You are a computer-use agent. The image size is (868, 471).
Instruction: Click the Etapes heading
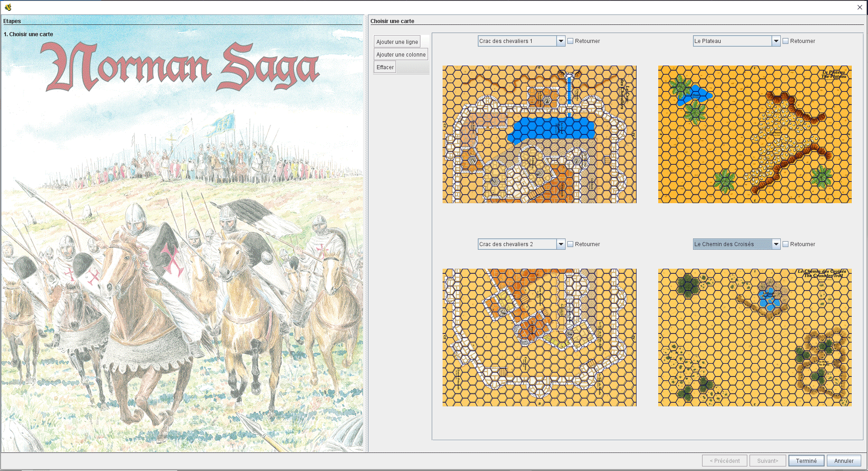point(12,21)
